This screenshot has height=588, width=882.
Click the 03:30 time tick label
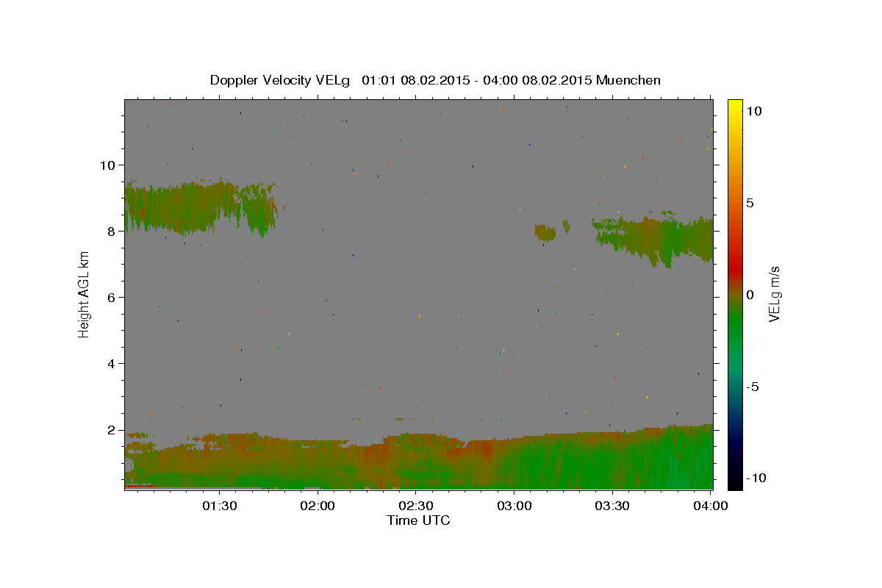coord(612,506)
